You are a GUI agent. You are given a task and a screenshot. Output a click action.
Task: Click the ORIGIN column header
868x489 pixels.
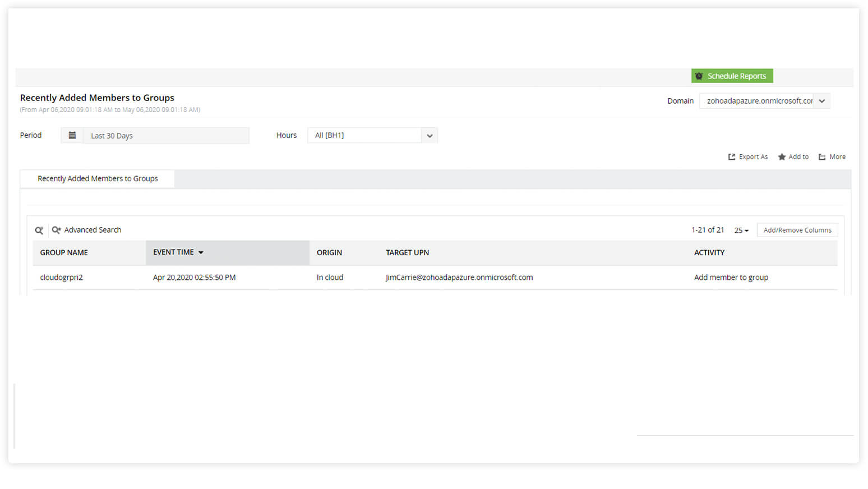(x=329, y=252)
